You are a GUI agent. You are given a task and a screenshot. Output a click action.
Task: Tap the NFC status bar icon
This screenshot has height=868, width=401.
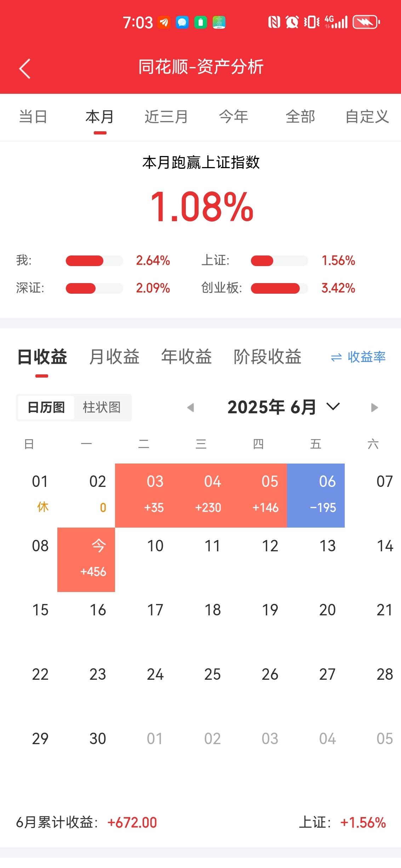coord(274,22)
